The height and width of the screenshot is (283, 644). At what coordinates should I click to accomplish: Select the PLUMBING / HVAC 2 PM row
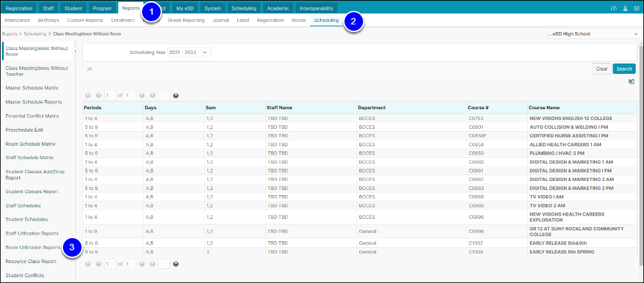click(359, 153)
